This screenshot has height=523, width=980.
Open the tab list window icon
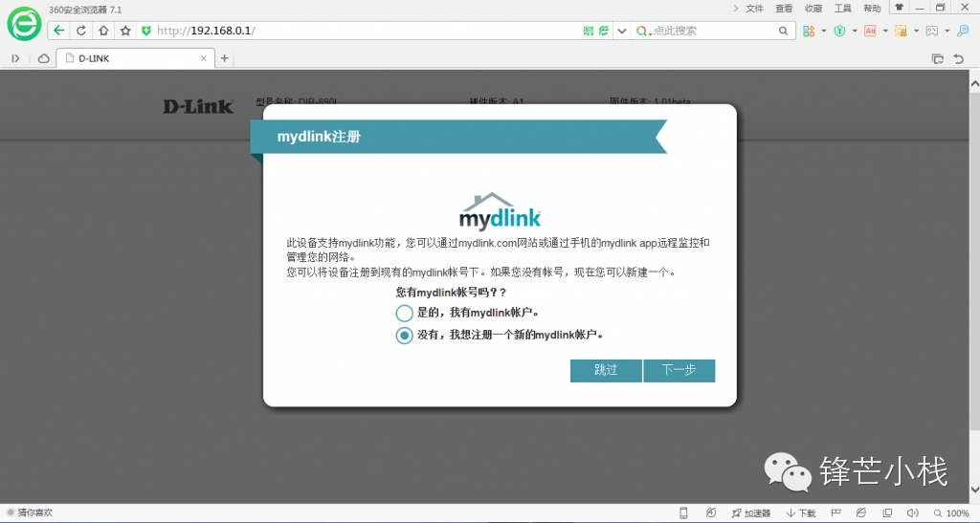[x=938, y=58]
